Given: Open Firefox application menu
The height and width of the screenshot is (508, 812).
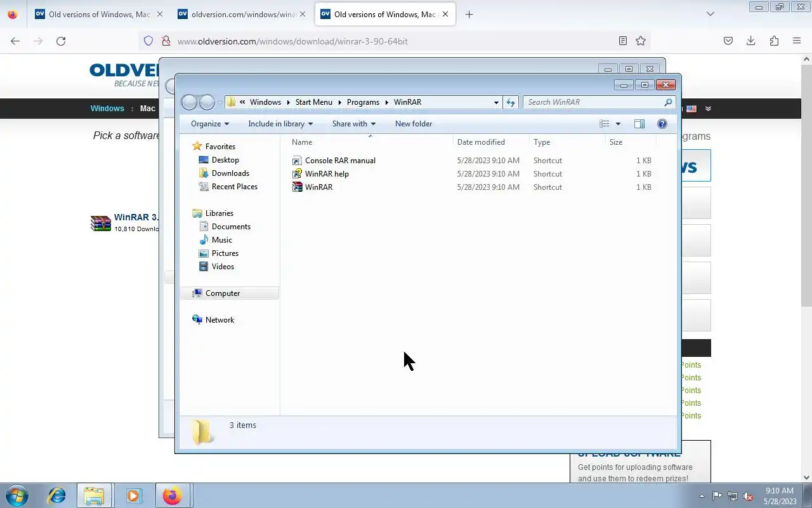Looking at the screenshot, I should [x=797, y=41].
